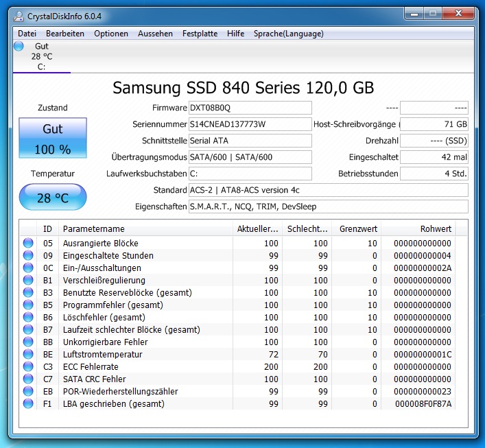This screenshot has height=448, width=485.
Task: Maximize the CrystalDiskInfo window
Action: pos(433,14)
